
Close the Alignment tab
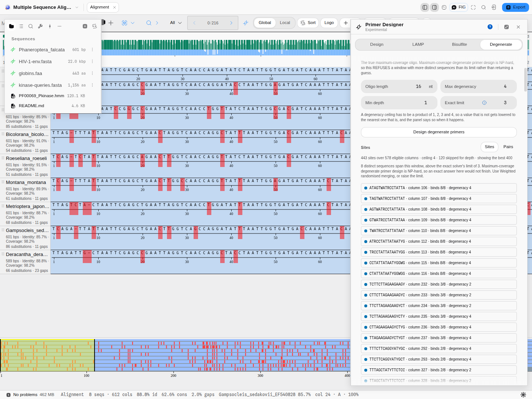pos(115,7)
